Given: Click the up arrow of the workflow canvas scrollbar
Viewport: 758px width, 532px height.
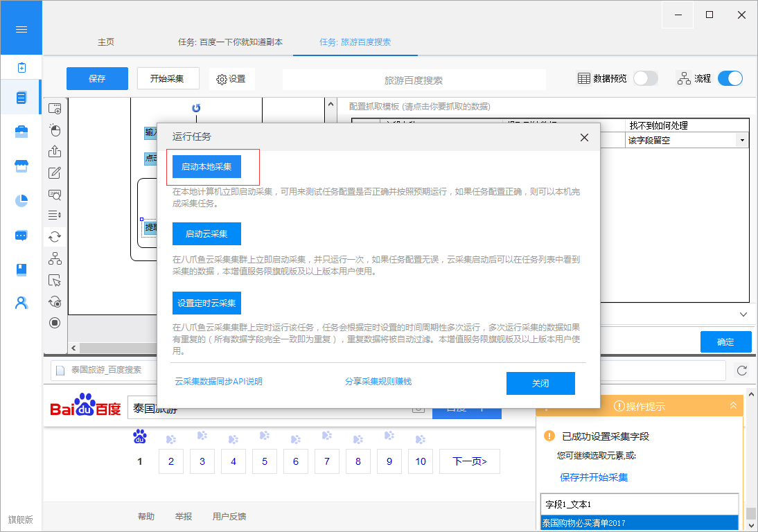Looking at the screenshot, I should [x=330, y=104].
